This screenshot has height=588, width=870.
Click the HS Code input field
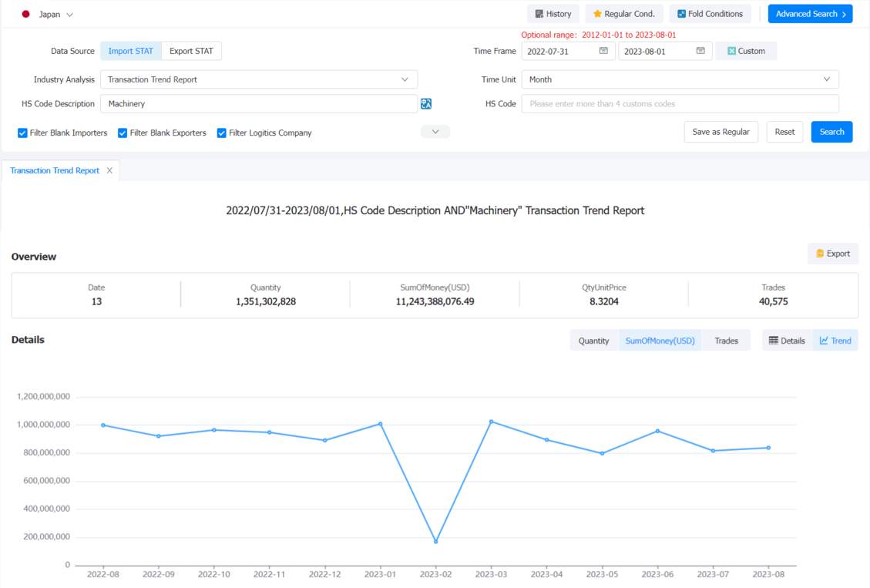click(680, 104)
